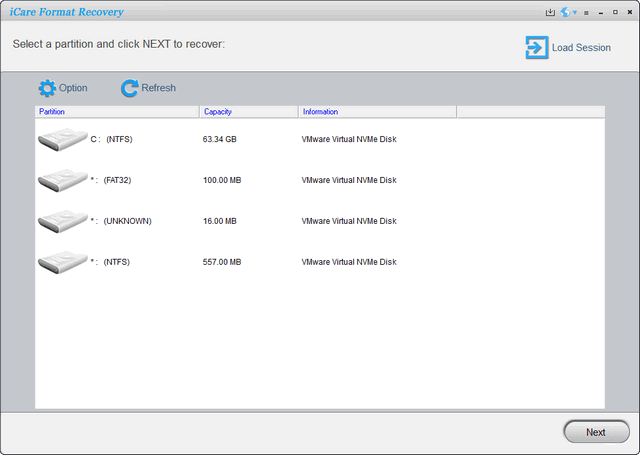Click the Next button
The width and height of the screenshot is (640, 455).
(x=596, y=432)
